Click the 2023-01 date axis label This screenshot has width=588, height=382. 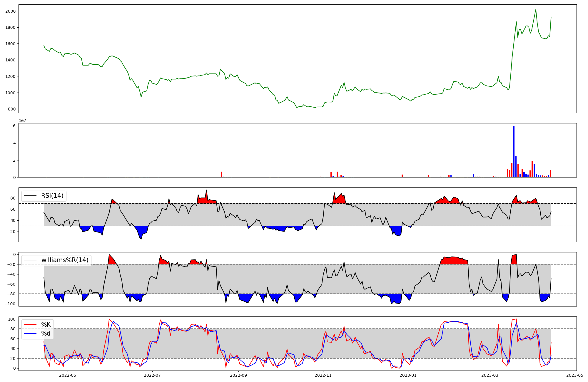pos(408,375)
